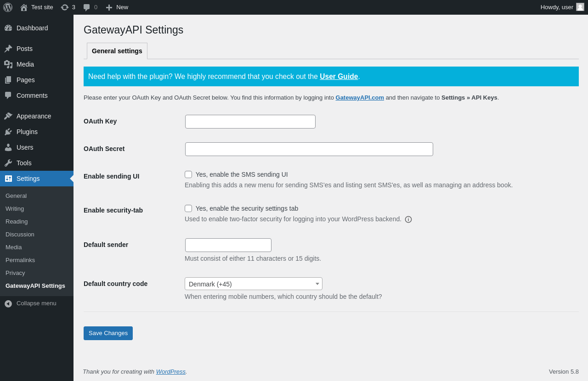
Task: Follow the GatewayAPI.com link
Action: [x=360, y=98]
